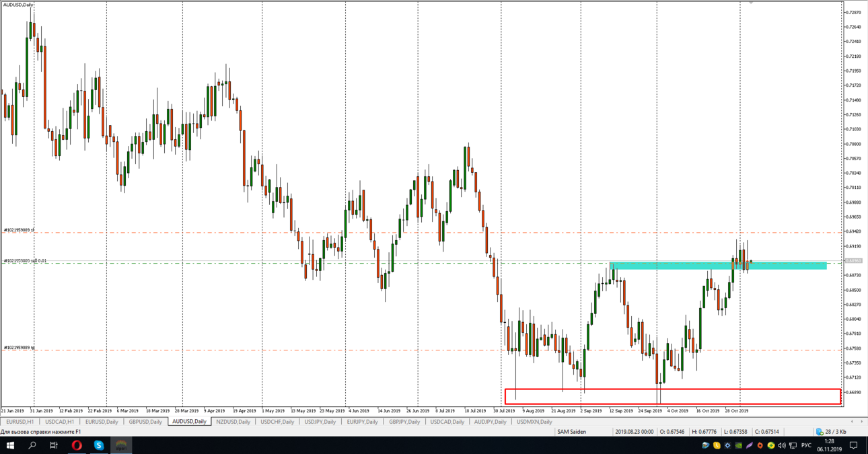Click the O: 0.67546 open price field
This screenshot has width=868, height=454.
click(x=674, y=432)
